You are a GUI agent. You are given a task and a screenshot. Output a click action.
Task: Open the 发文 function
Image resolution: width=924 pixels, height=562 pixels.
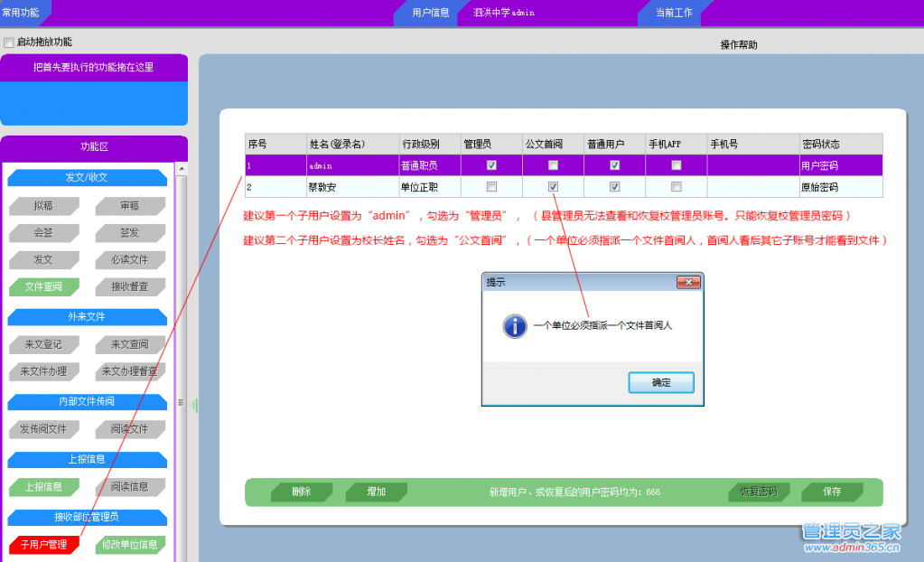coord(43,259)
